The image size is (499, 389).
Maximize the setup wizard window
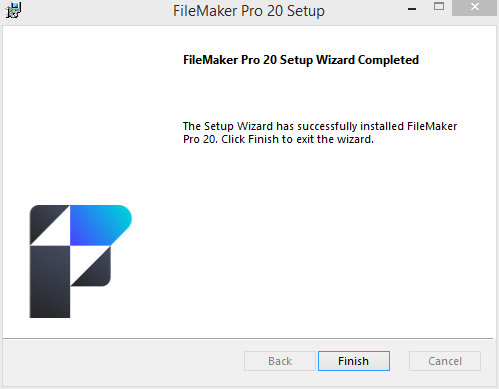[439, 7]
